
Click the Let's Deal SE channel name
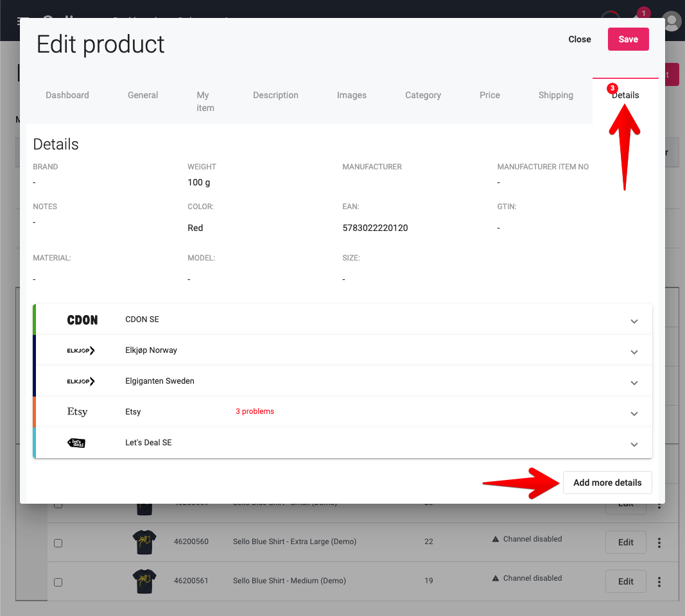[148, 443]
